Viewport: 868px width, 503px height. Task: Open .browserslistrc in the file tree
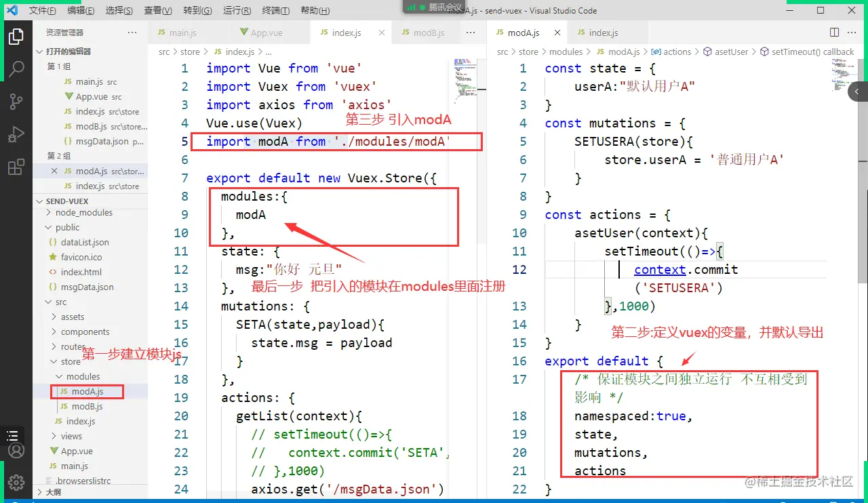coord(81,481)
